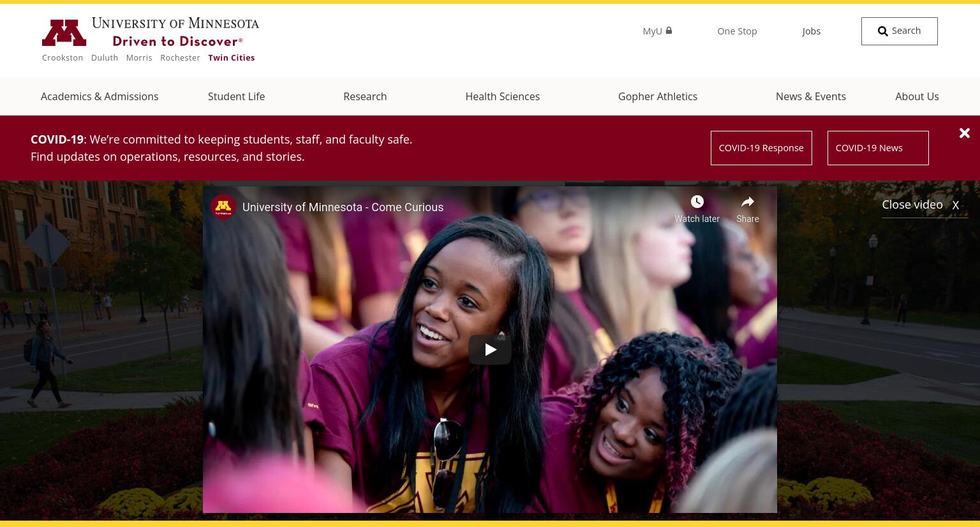Image resolution: width=980 pixels, height=527 pixels.
Task: Click the Share arrow icon on video
Action: click(x=747, y=202)
